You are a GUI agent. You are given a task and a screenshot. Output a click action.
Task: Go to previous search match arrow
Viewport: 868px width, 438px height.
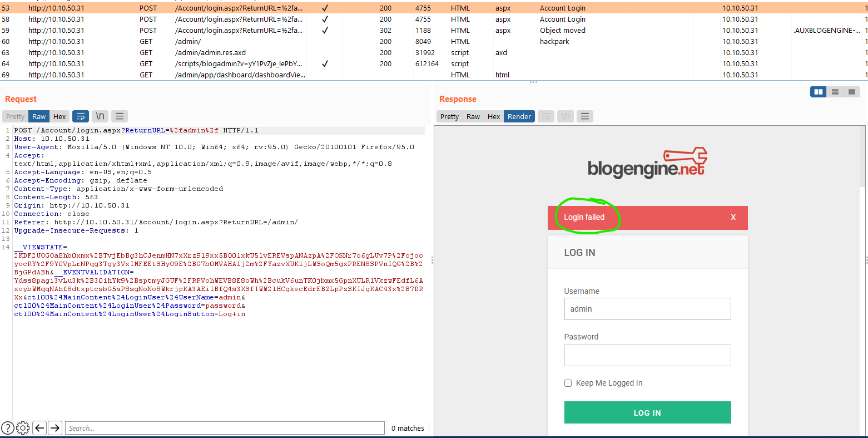39,428
